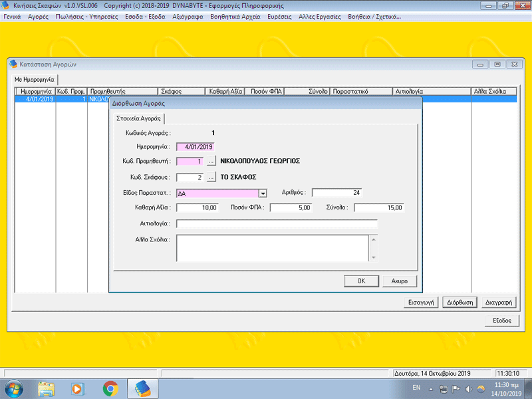Confirm the edit with OK button
Viewport: 532px width, 399px height.
pos(361,281)
